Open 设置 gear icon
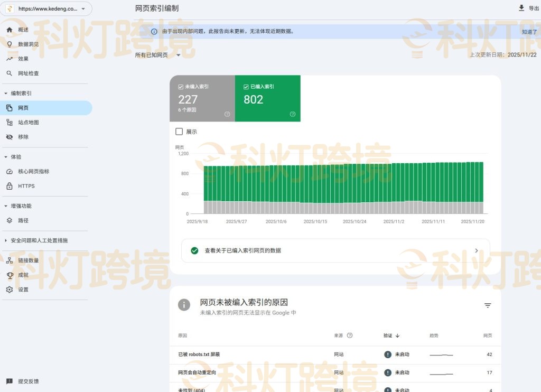 pyautogui.click(x=10, y=290)
